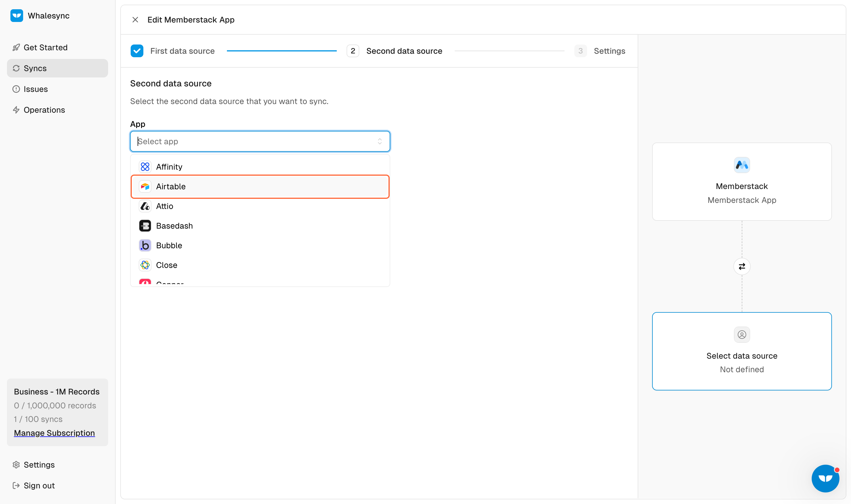Toggle the Select app dropdown chevron

click(380, 141)
